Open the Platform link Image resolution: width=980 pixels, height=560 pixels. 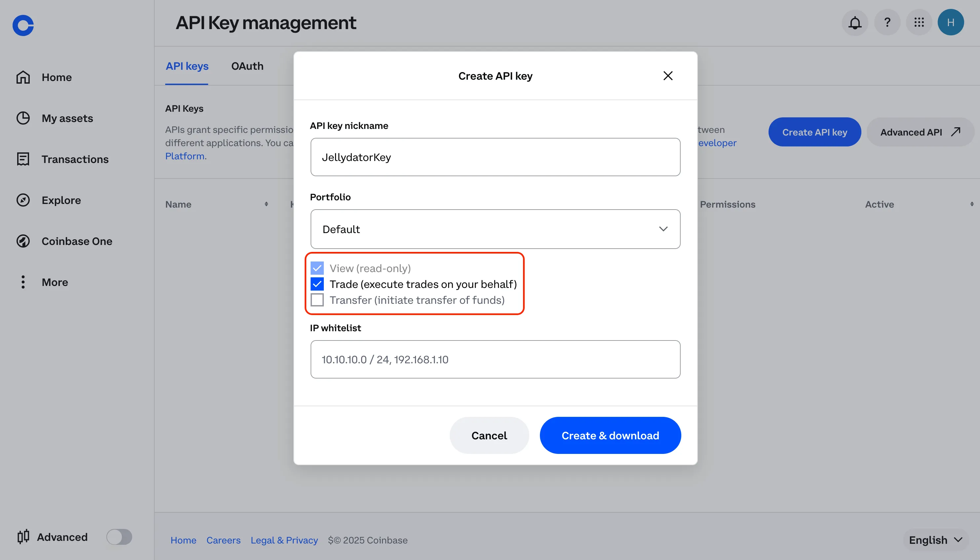185,156
